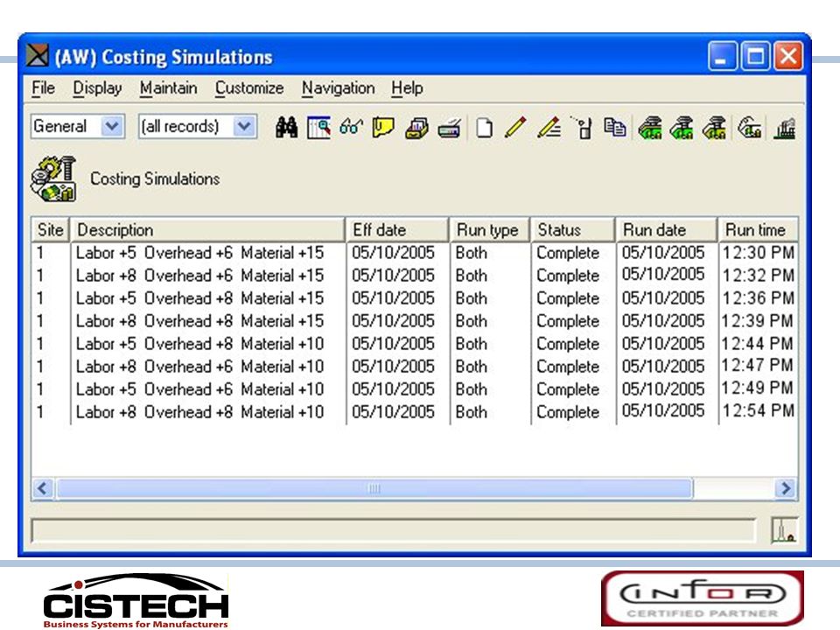Click the Status column header
Viewport: 840px width, 630px height.
click(x=572, y=230)
